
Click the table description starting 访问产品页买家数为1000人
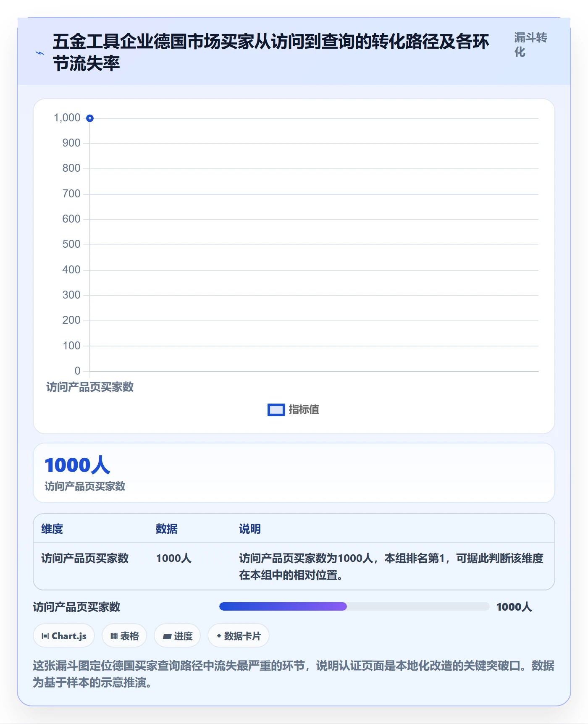pos(391,567)
